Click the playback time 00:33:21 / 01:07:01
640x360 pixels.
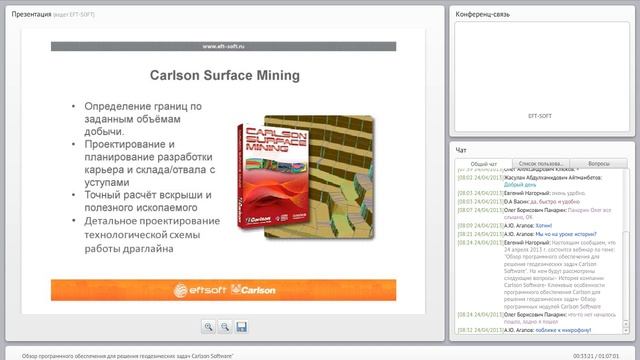pyautogui.click(x=596, y=356)
